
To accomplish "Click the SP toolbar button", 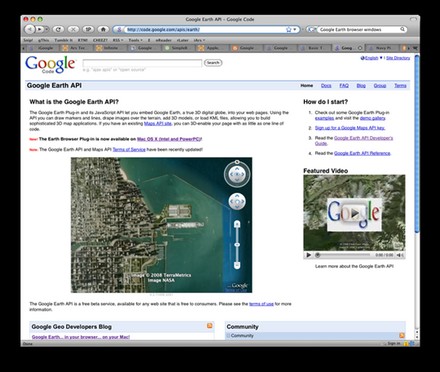I will click(x=88, y=29).
